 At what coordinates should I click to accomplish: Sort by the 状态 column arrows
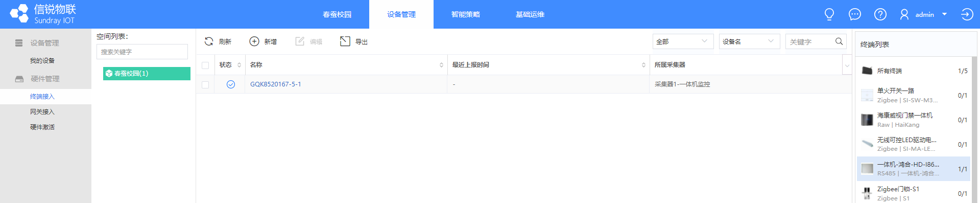[x=239, y=65]
